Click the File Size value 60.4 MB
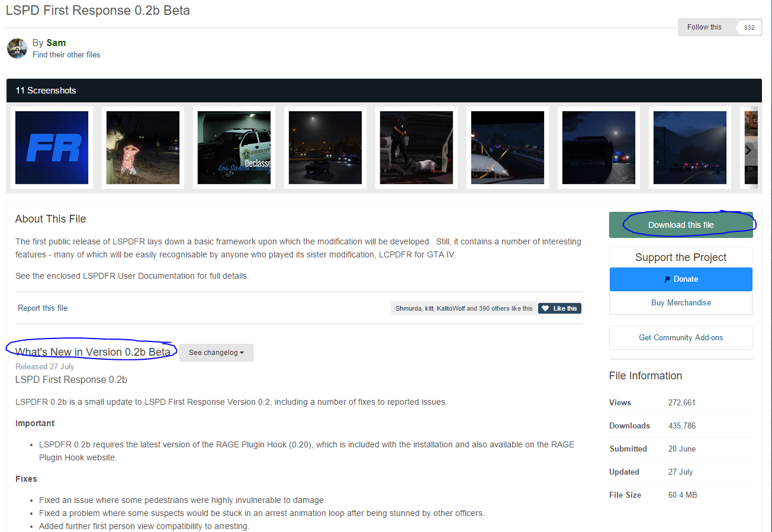Viewport: 772px width, 532px height. pos(683,495)
